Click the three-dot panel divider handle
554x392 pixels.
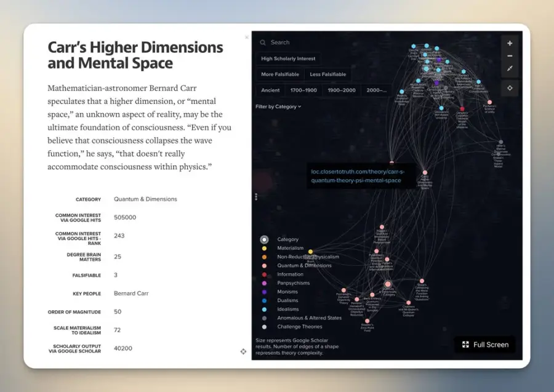tap(256, 197)
